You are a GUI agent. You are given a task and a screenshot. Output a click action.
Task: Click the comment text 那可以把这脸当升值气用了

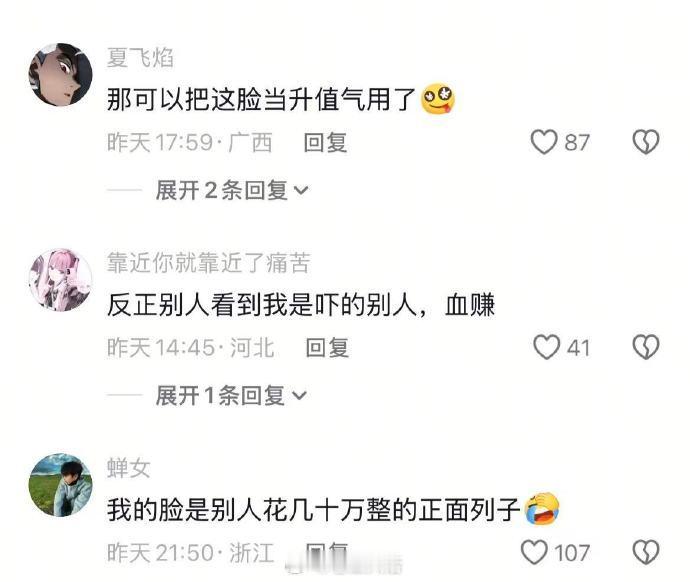[x=261, y=99]
